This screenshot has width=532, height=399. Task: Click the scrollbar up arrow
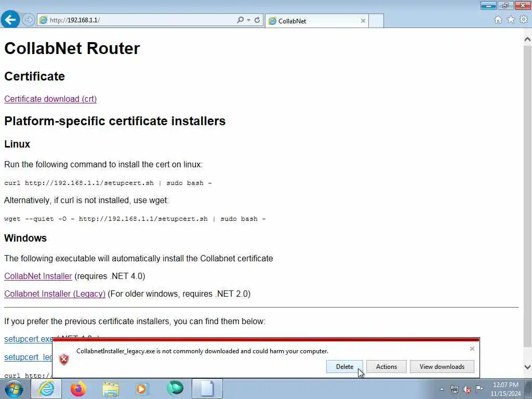(527, 39)
